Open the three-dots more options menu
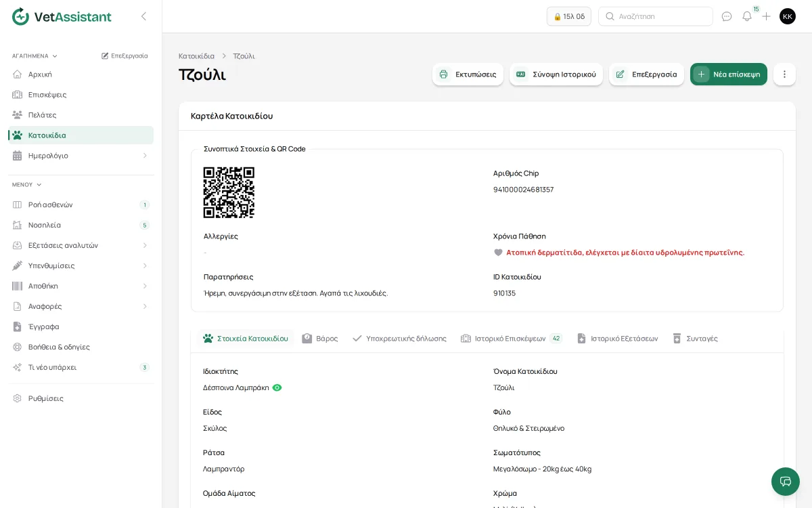Screen dimensions: 812x508 click(x=784, y=75)
